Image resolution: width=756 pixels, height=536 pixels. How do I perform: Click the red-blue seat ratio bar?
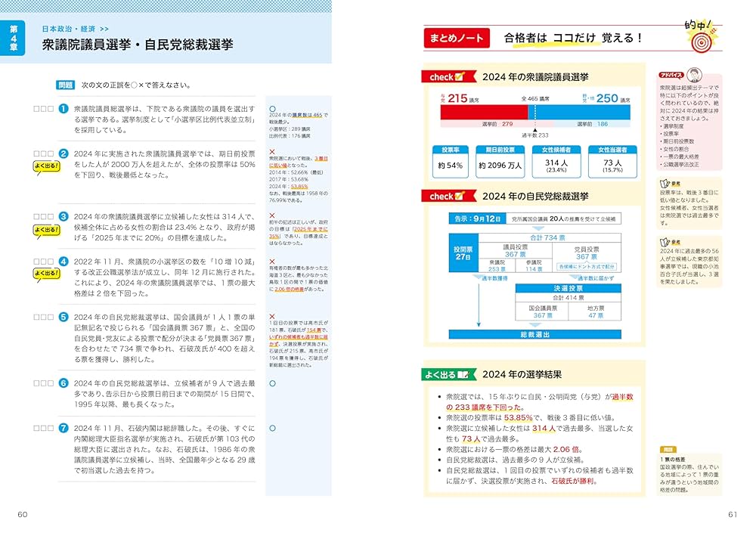pyautogui.click(x=535, y=112)
